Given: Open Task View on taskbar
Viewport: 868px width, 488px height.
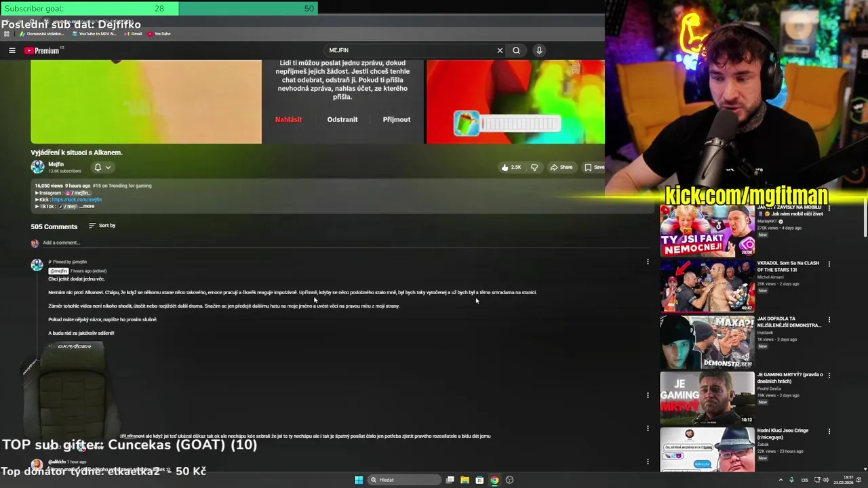Looking at the screenshot, I should pos(450,480).
